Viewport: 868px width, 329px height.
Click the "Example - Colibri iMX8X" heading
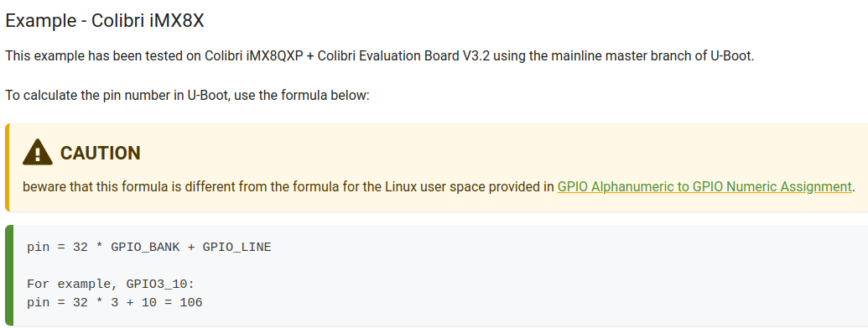click(x=105, y=21)
